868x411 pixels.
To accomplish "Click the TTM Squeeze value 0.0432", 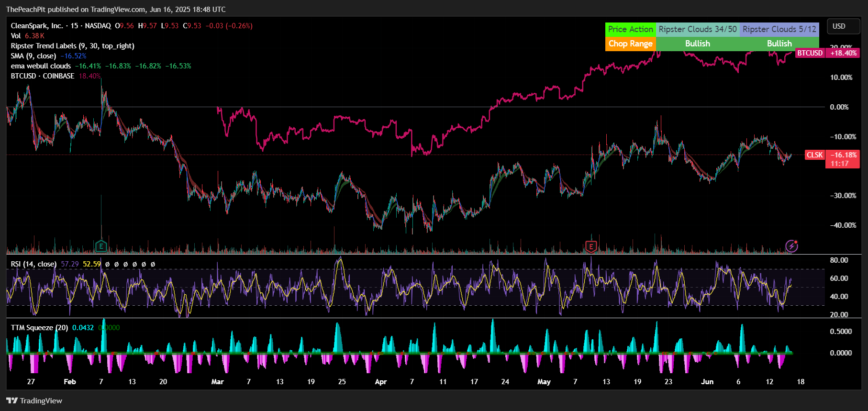I will pos(83,328).
